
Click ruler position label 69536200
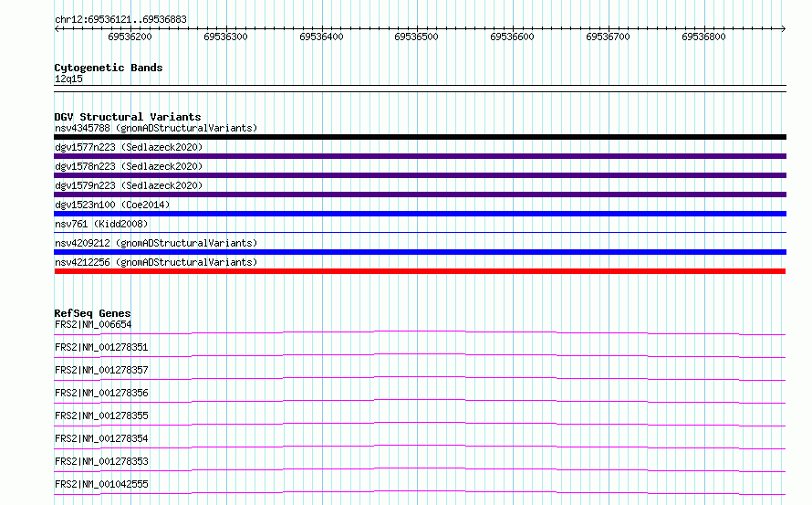(130, 37)
